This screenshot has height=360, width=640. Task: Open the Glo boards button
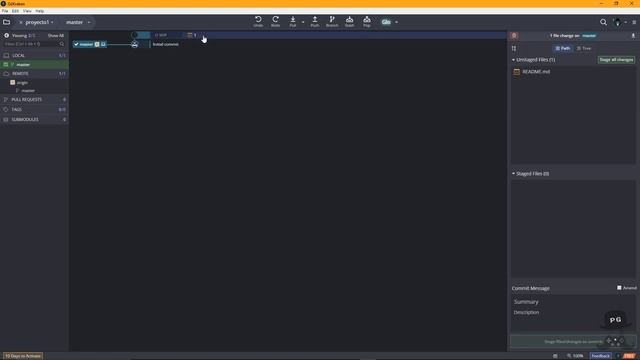[386, 22]
